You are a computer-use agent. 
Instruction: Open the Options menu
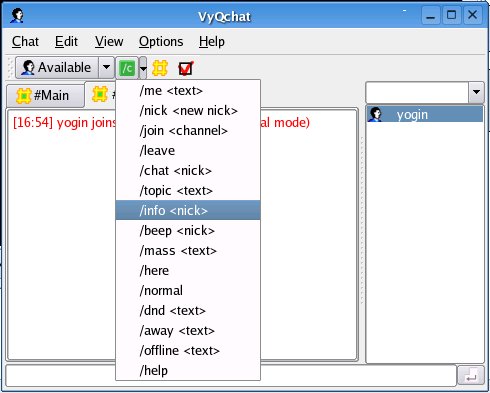(161, 42)
